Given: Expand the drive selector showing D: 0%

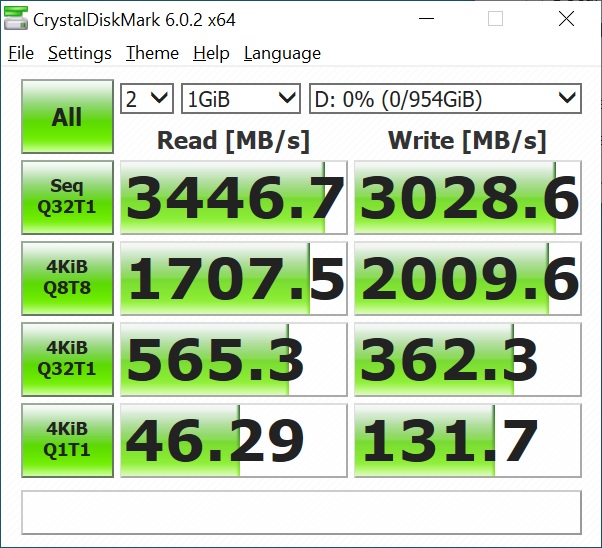Looking at the screenshot, I should tap(445, 99).
